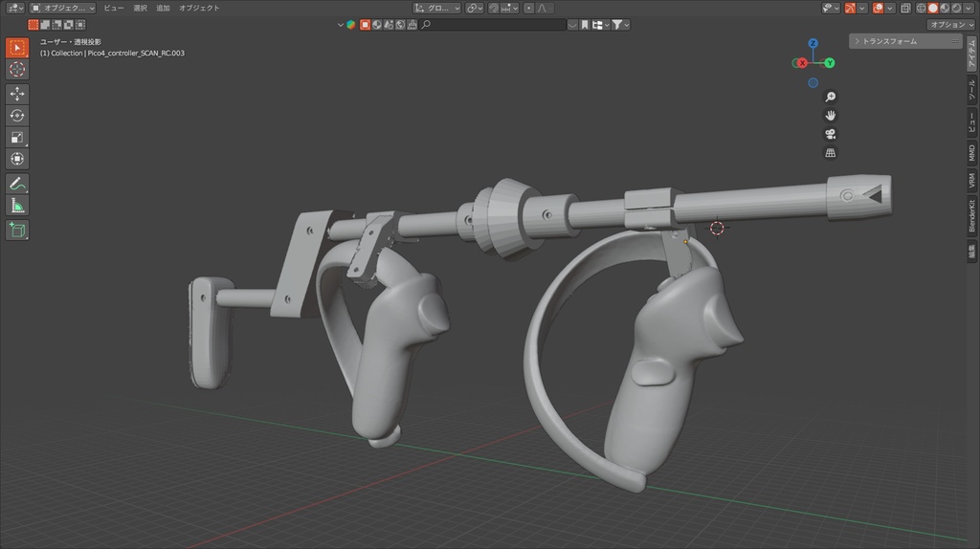Open the オブジェクト menu
This screenshot has height=549, width=980.
(199, 8)
